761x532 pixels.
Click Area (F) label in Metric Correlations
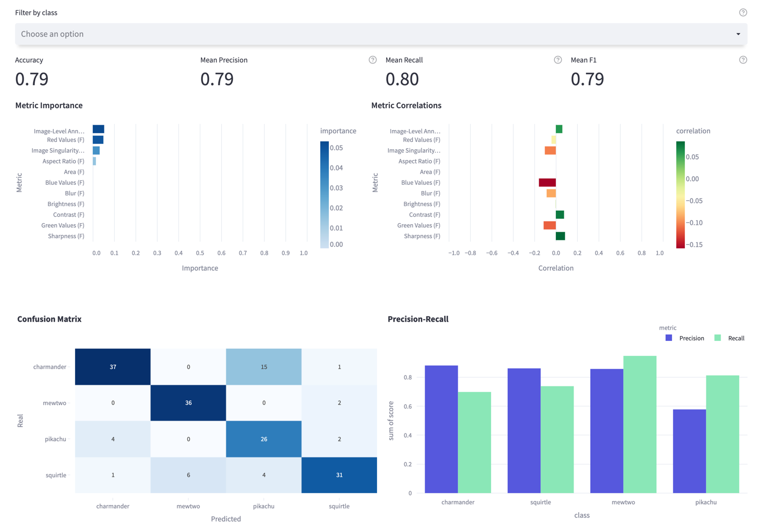pos(430,172)
